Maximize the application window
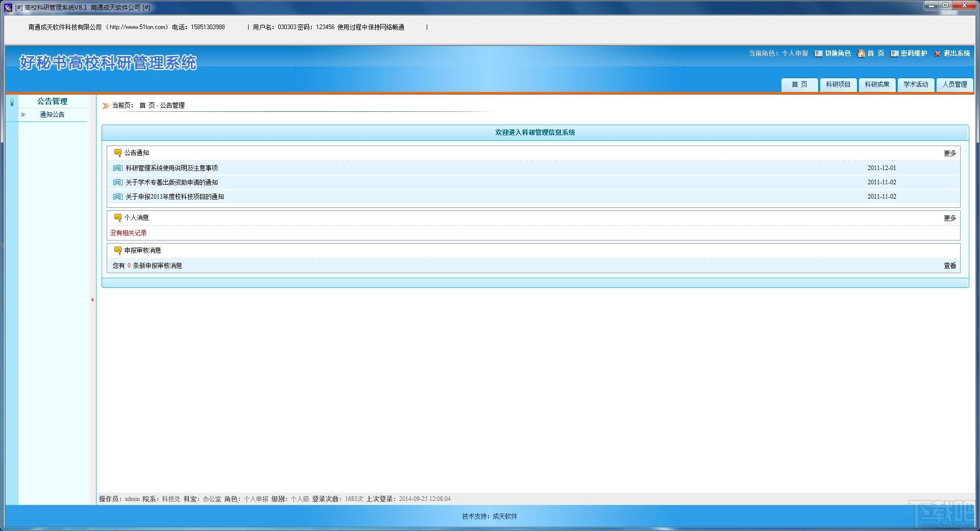 (945, 6)
